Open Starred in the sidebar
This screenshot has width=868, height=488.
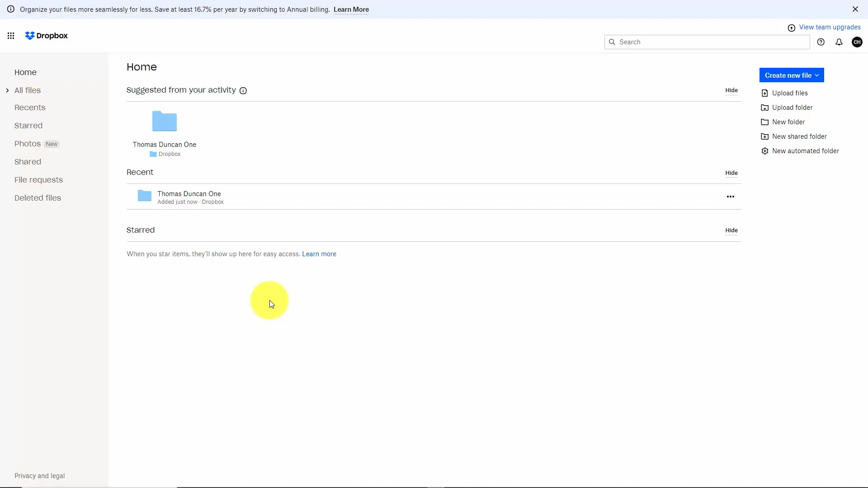pyautogui.click(x=28, y=126)
